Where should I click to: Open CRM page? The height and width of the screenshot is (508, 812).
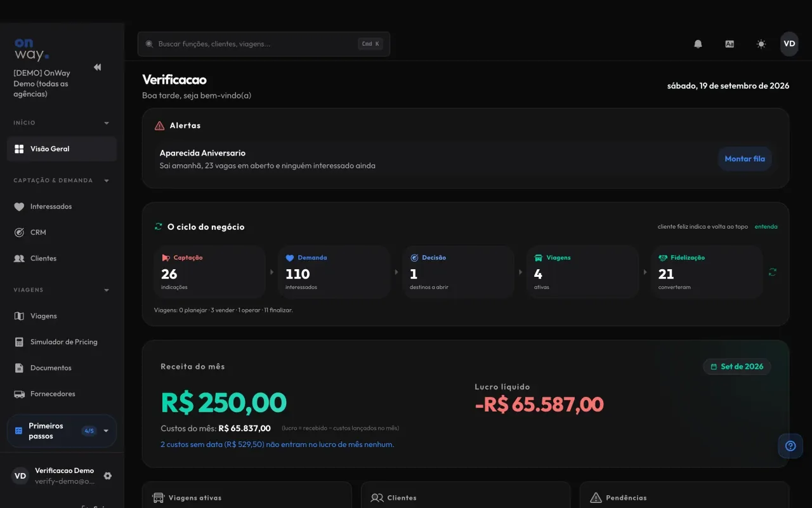tap(62, 232)
